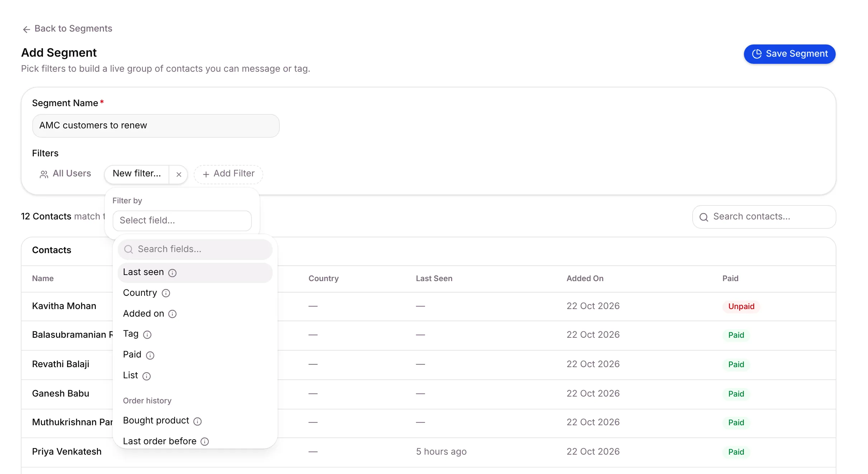The image size is (868, 474).
Task: Click the info icon beside Tag
Action: 147,335
